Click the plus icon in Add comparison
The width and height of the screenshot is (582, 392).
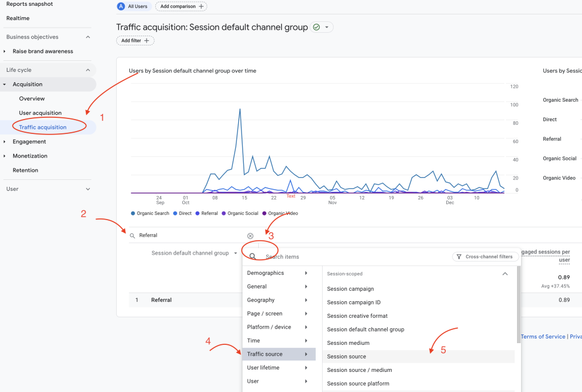pos(201,6)
